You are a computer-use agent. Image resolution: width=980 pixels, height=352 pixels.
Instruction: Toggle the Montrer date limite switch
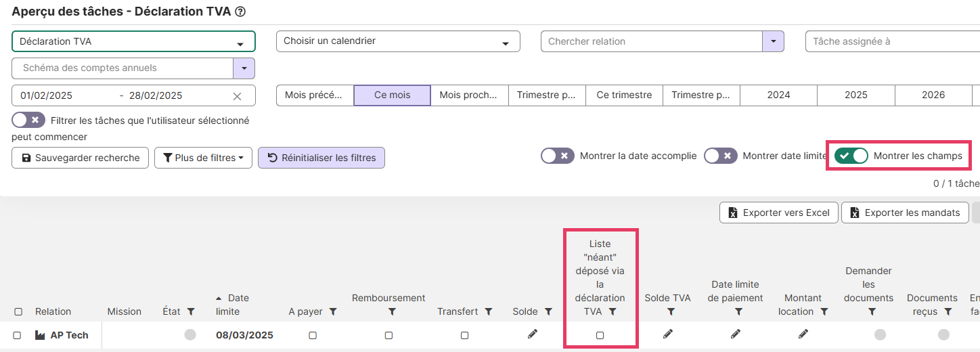pos(720,156)
